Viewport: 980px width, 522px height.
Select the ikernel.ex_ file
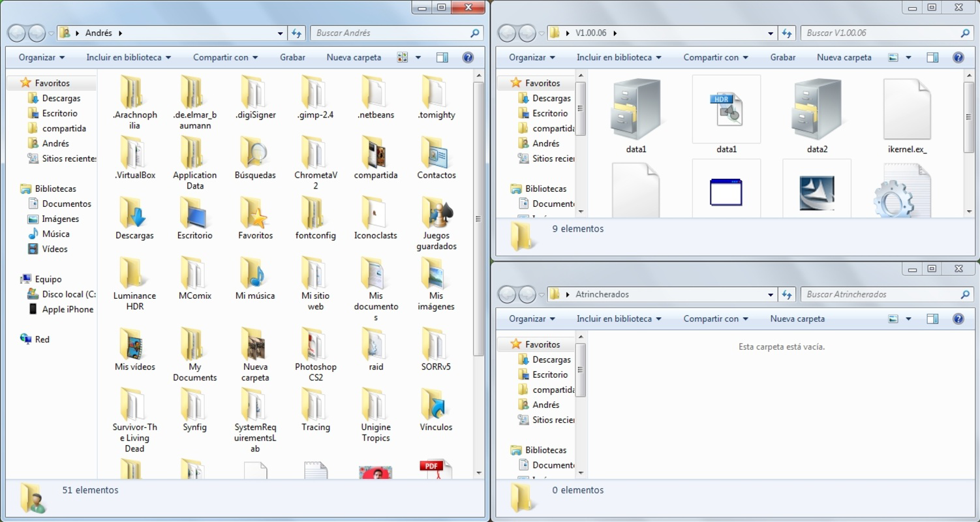tap(907, 116)
